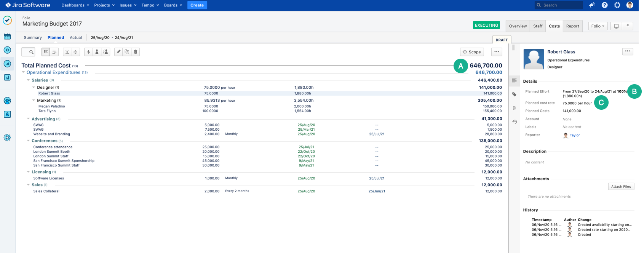
Task: Click the pencil edit icon in toolbar
Action: (118, 52)
